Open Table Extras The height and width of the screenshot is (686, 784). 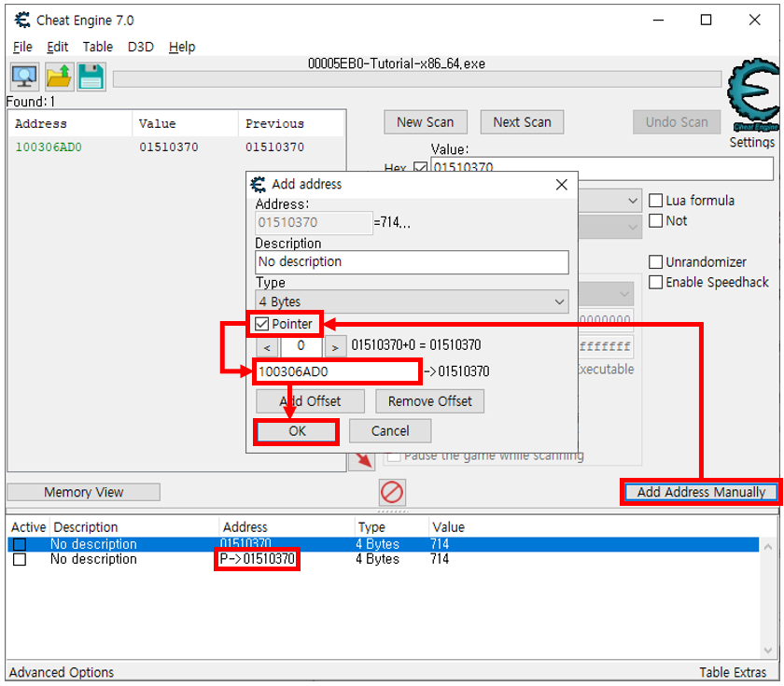733,673
